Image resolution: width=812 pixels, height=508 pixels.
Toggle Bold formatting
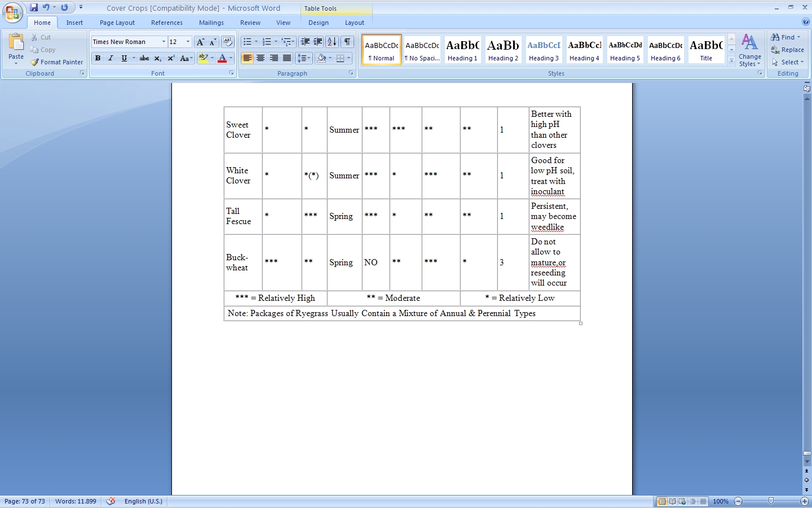(x=98, y=58)
